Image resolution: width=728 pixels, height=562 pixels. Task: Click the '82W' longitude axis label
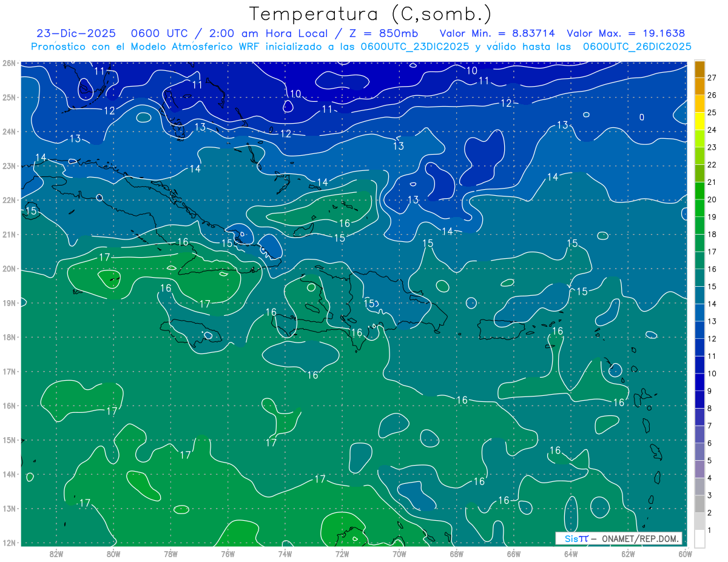(56, 554)
